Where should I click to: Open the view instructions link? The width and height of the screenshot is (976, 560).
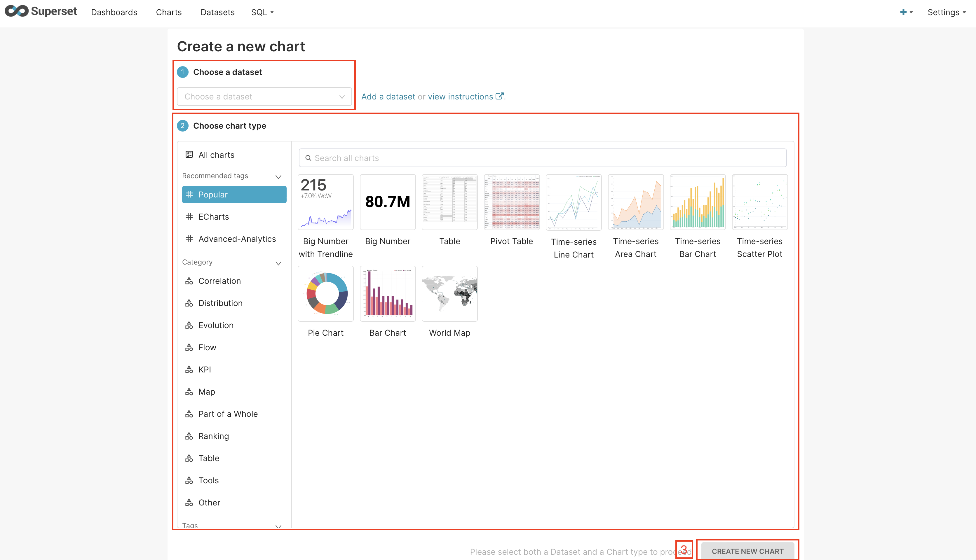[460, 97]
